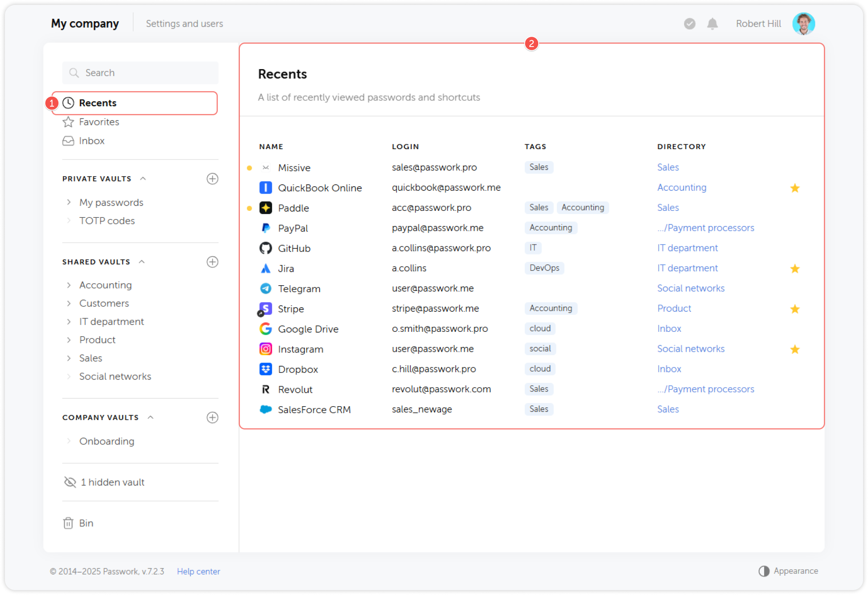The width and height of the screenshot is (868, 595).
Task: Click the checkmark status icon in header
Action: click(x=689, y=24)
